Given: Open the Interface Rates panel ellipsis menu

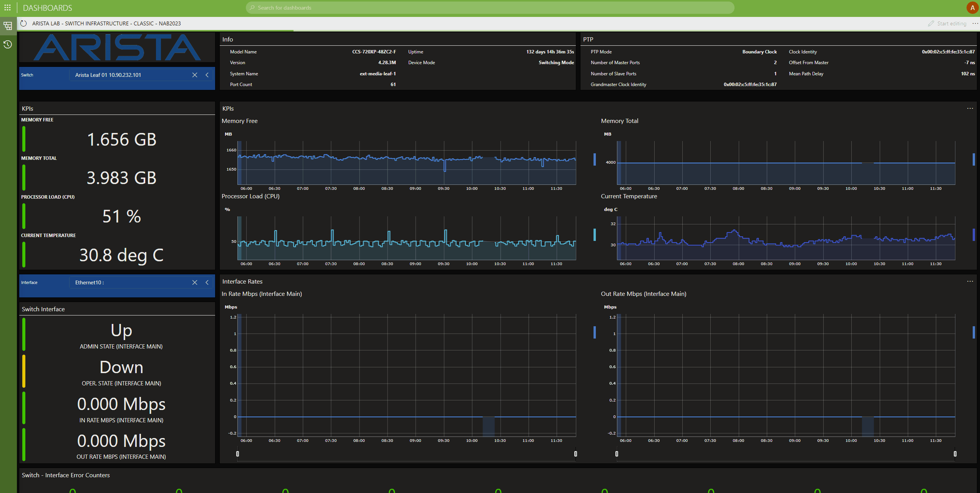Looking at the screenshot, I should [x=970, y=281].
